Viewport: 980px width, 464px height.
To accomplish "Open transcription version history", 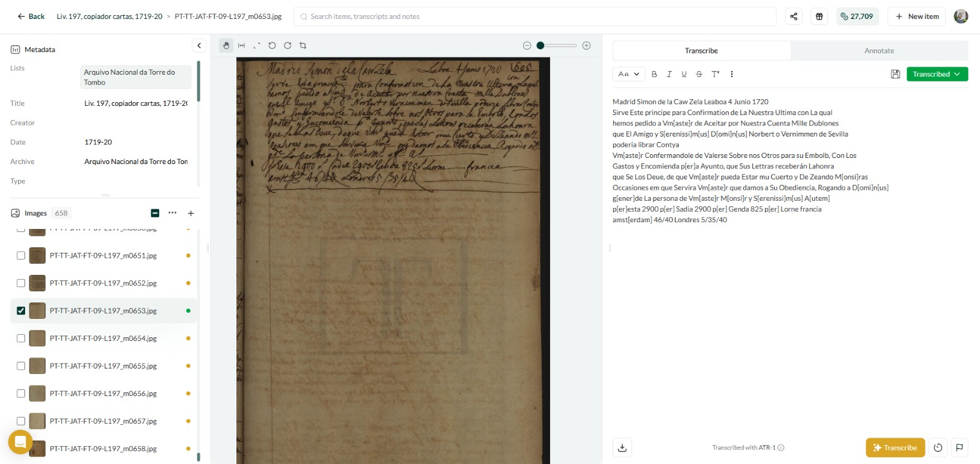I will tap(938, 447).
